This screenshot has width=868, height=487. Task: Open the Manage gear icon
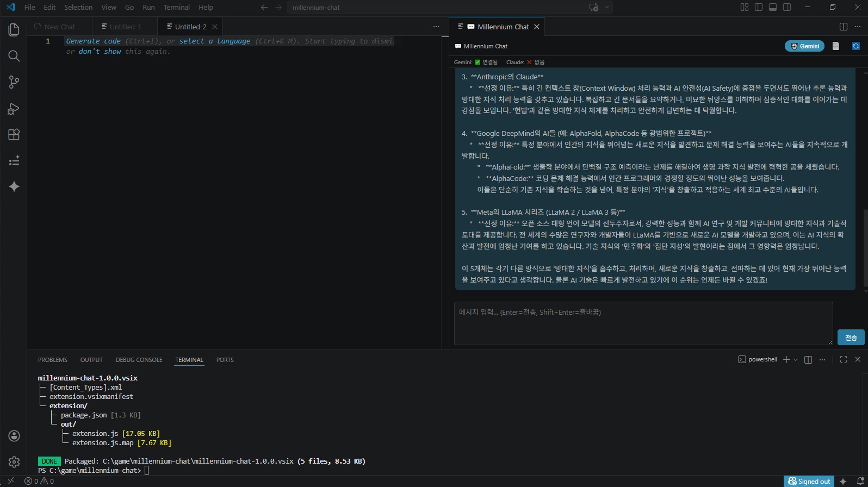(x=14, y=461)
